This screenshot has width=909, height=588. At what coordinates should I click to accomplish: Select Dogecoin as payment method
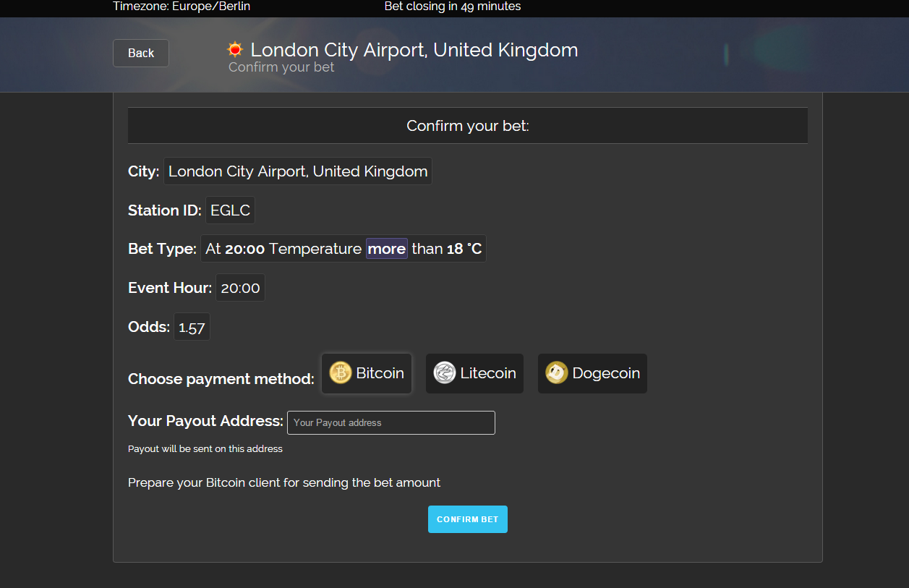[592, 373]
